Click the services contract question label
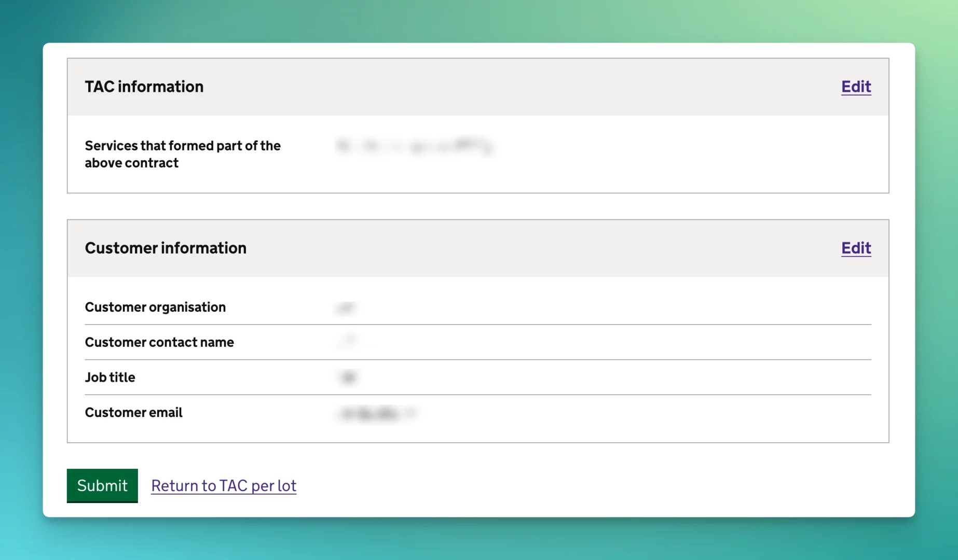The image size is (958, 560). point(183,154)
